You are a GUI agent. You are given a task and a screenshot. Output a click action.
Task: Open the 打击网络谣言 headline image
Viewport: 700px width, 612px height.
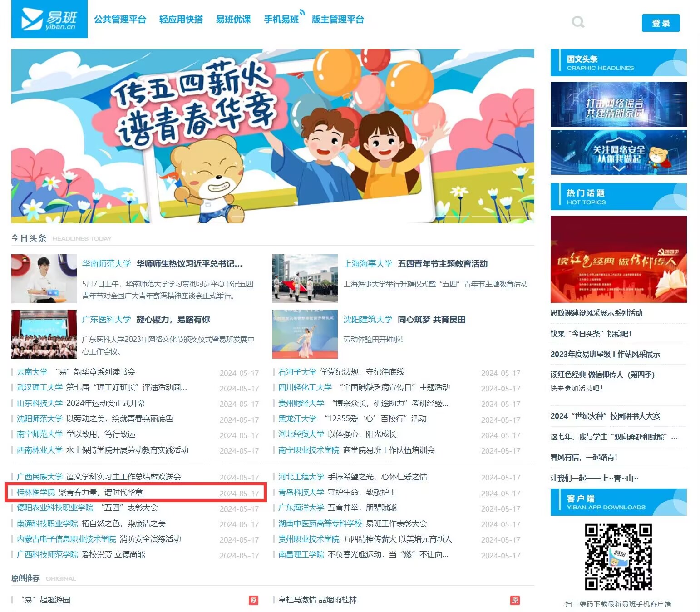click(x=618, y=104)
